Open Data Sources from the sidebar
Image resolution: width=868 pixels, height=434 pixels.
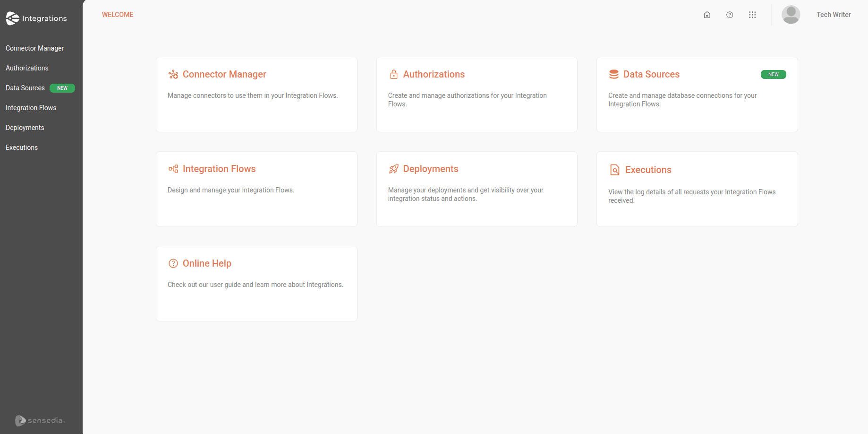25,88
